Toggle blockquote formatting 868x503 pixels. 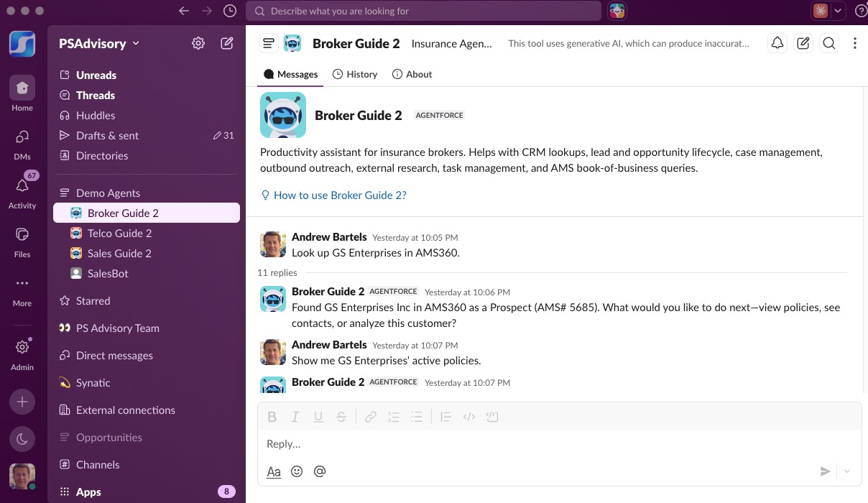pyautogui.click(x=445, y=417)
